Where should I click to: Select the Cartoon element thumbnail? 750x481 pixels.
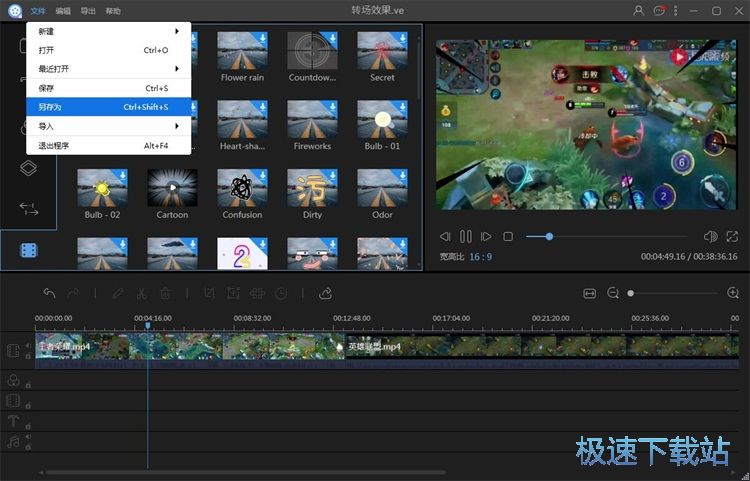click(172, 187)
